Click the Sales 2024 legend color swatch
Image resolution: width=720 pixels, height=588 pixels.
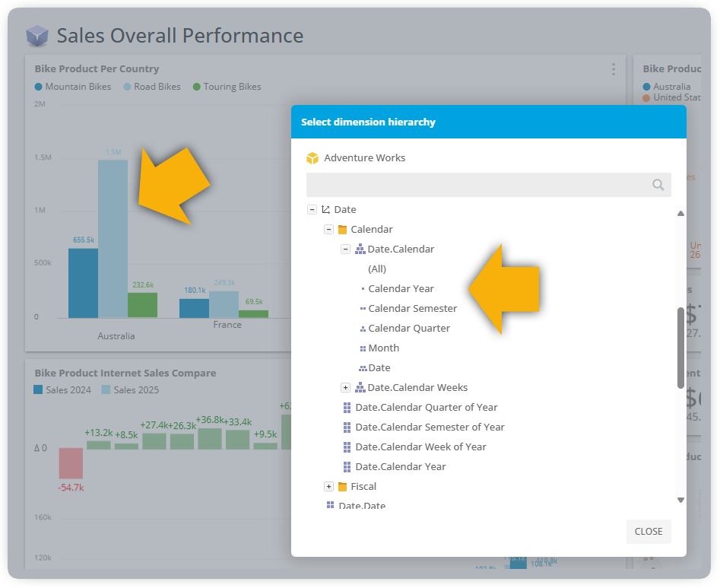pyautogui.click(x=38, y=390)
